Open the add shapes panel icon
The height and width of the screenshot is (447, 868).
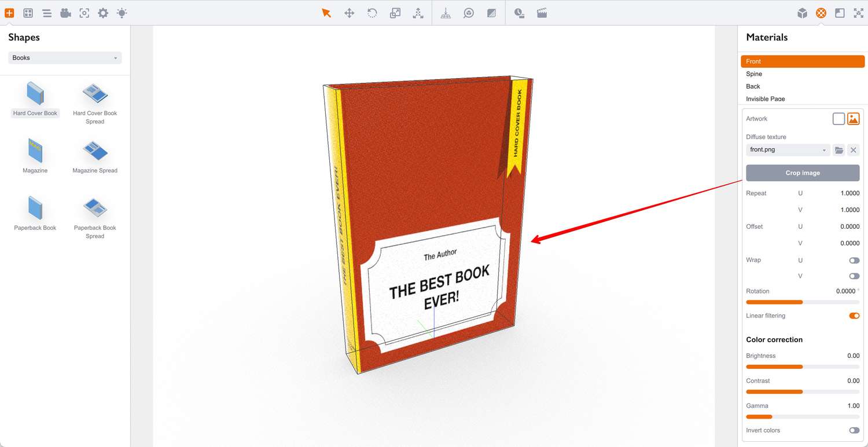coord(9,13)
